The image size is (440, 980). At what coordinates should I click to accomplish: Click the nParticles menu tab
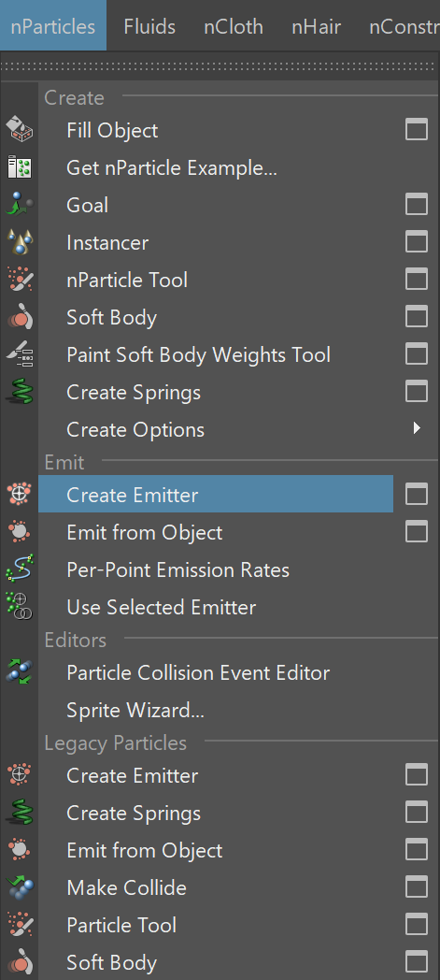tap(53, 26)
